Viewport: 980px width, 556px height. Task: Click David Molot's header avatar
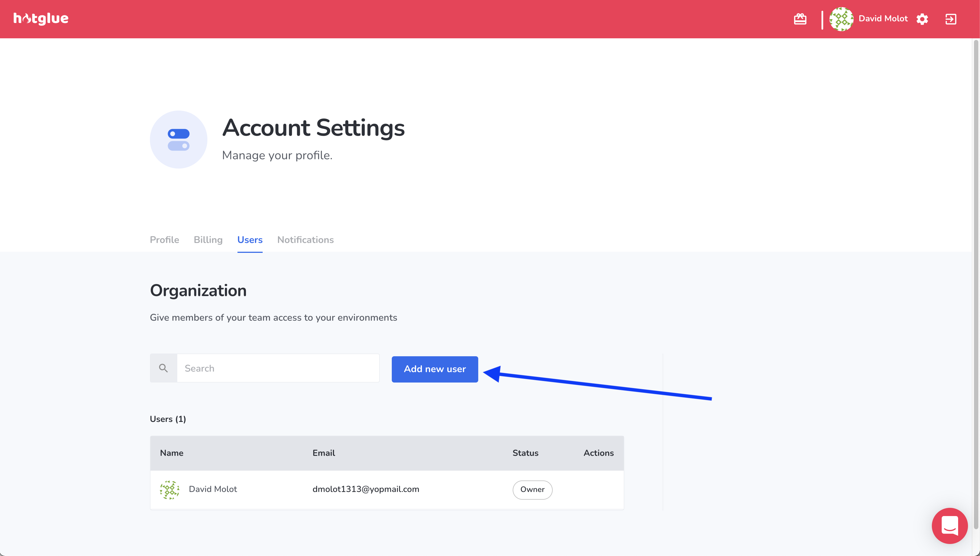[x=841, y=19]
